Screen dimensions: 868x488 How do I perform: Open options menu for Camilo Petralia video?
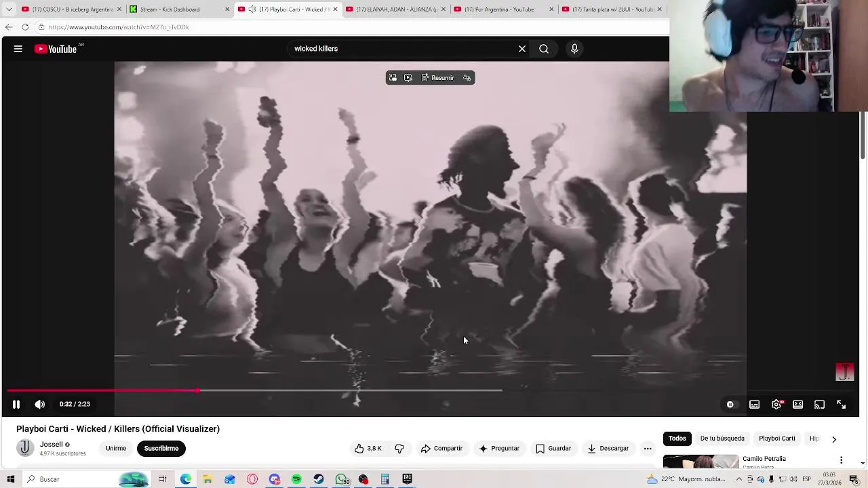[x=841, y=460]
